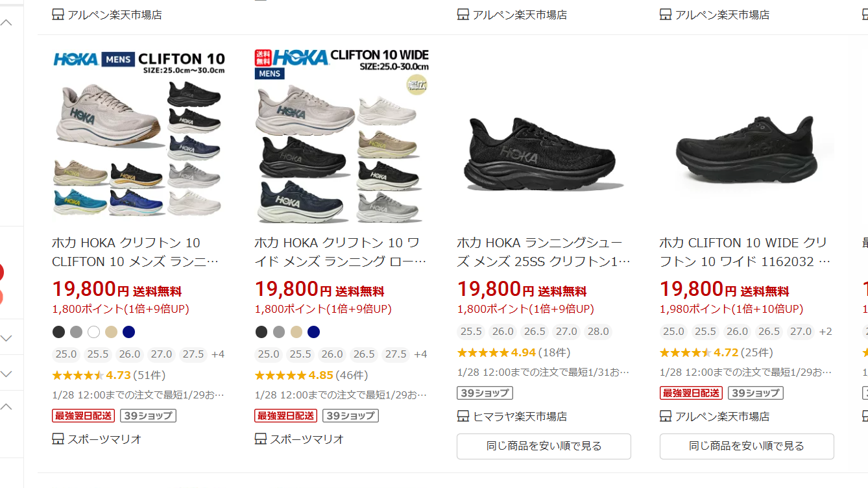The width and height of the screenshot is (868, 488).
Task: Expand the +4 sizes on the 4.85-rated product
Action: pos(420,354)
